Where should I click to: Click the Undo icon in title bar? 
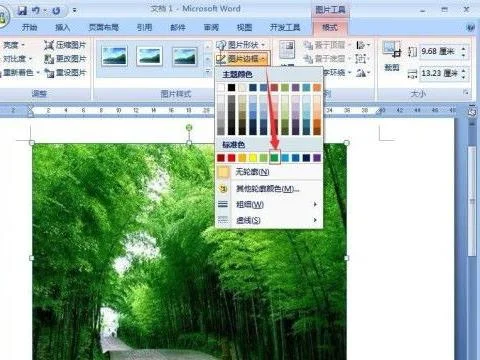36,11
